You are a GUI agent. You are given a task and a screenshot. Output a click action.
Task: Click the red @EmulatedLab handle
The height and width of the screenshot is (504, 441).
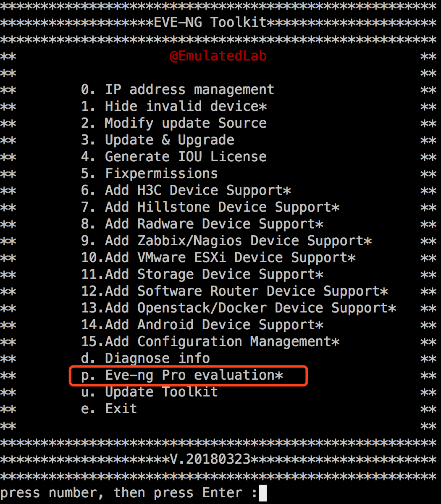pyautogui.click(x=218, y=56)
